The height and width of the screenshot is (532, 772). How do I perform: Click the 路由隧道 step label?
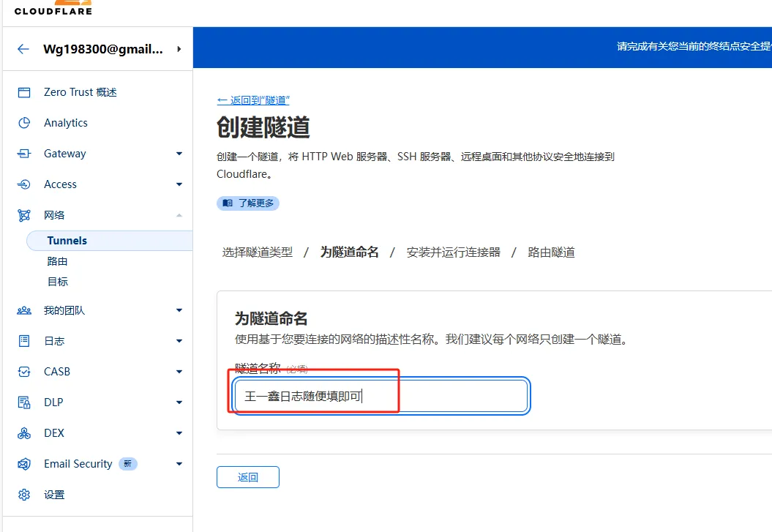tap(550, 252)
